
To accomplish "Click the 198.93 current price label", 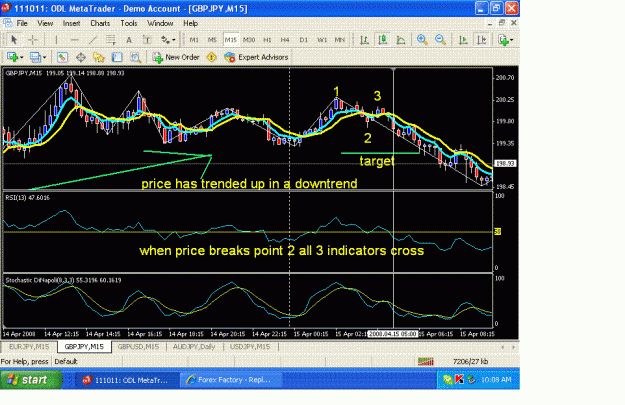I will pyautogui.click(x=505, y=163).
